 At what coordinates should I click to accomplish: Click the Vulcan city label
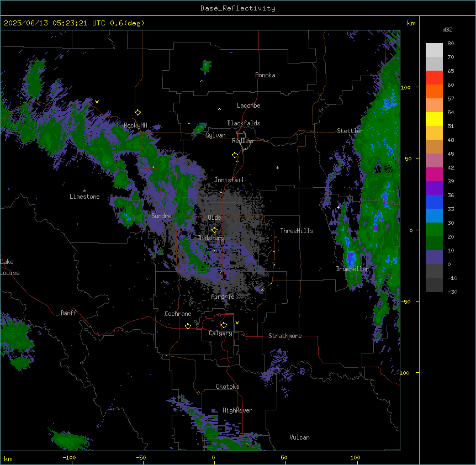point(300,437)
